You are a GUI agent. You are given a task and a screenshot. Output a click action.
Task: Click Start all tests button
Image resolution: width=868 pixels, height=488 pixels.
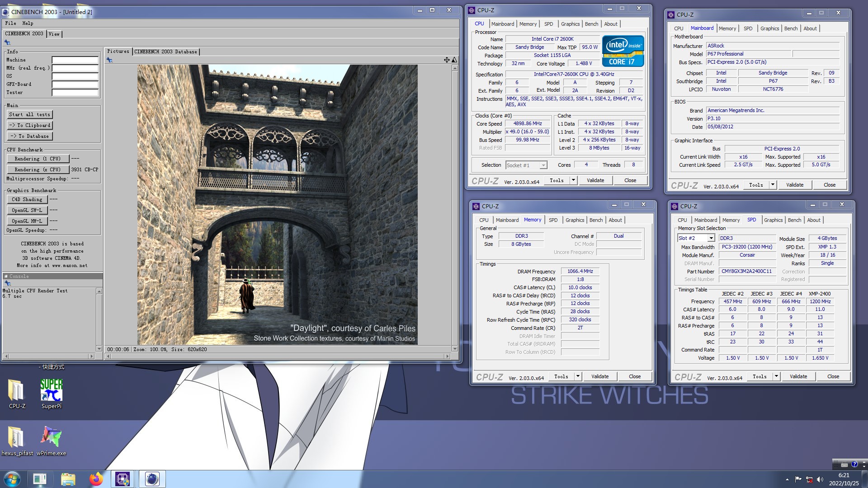click(x=30, y=115)
